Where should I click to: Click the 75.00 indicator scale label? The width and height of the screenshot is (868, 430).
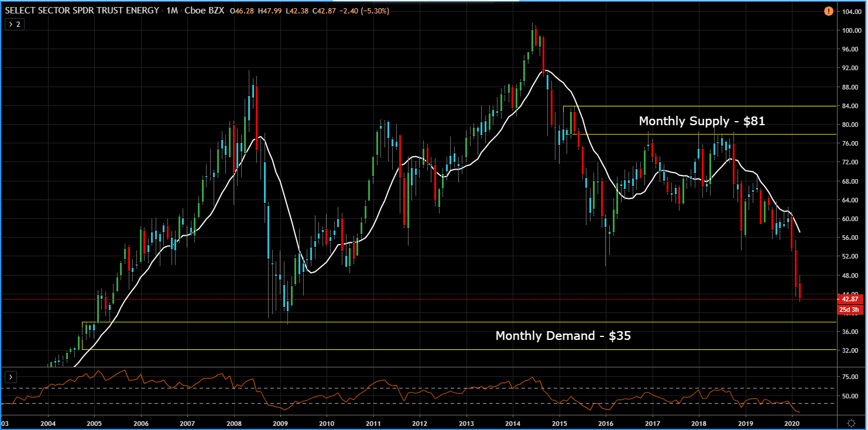tap(850, 377)
